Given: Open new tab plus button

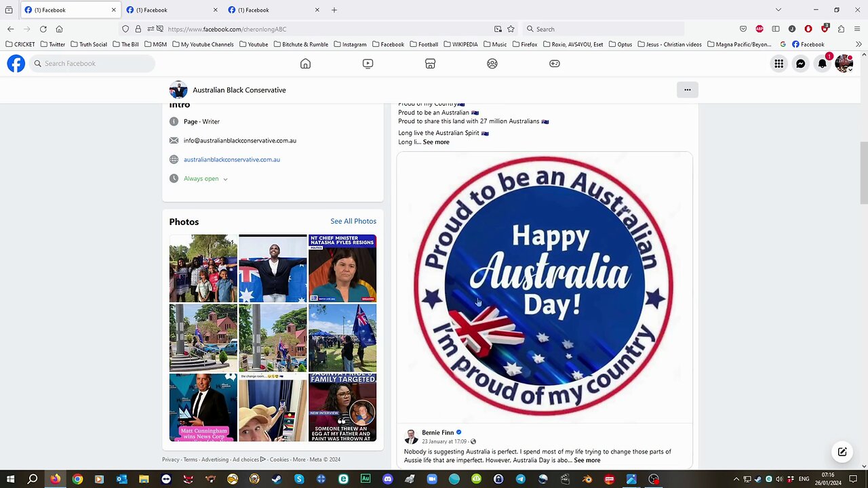Looking at the screenshot, I should tap(334, 10).
